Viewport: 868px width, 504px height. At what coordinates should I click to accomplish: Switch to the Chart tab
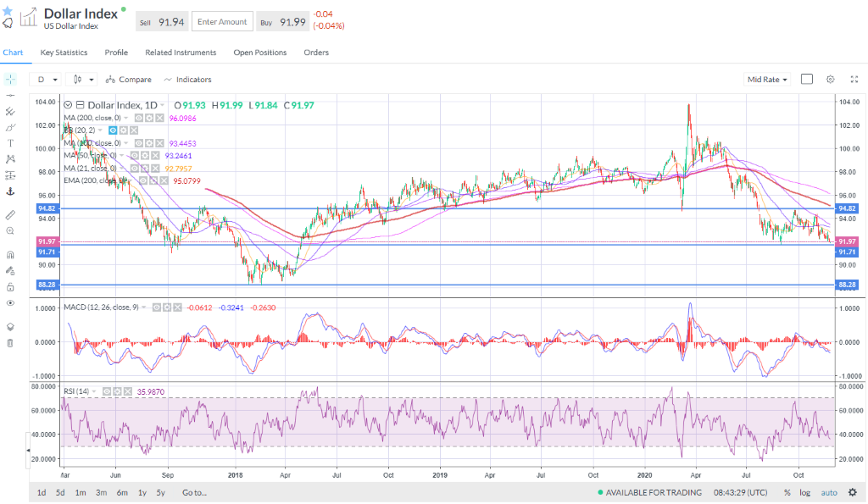click(x=13, y=52)
